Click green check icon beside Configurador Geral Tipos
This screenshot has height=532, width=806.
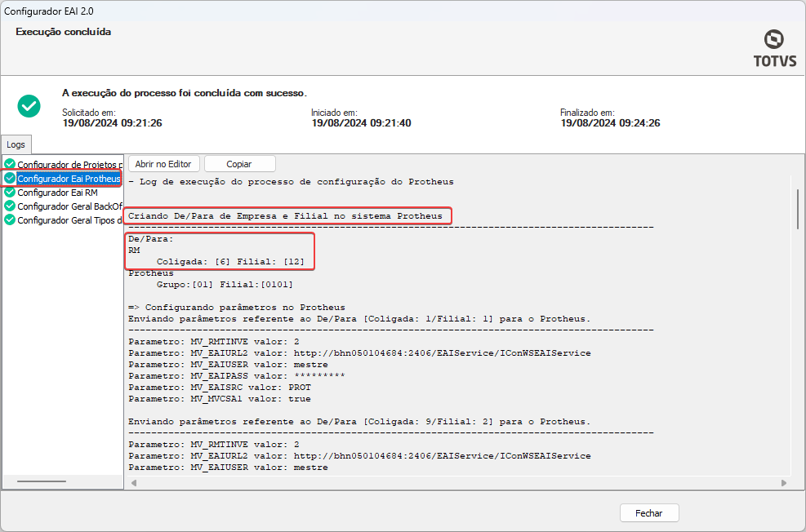10,219
